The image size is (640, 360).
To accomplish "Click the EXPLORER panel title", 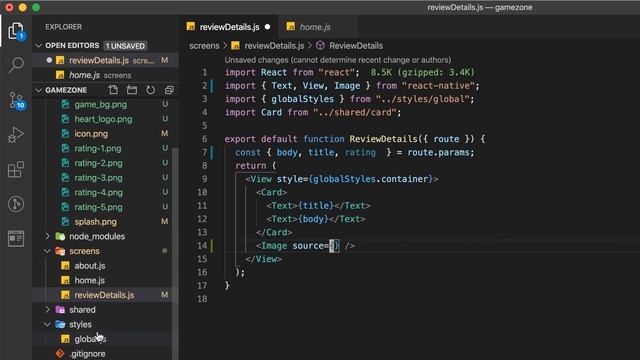I will click(x=64, y=27).
